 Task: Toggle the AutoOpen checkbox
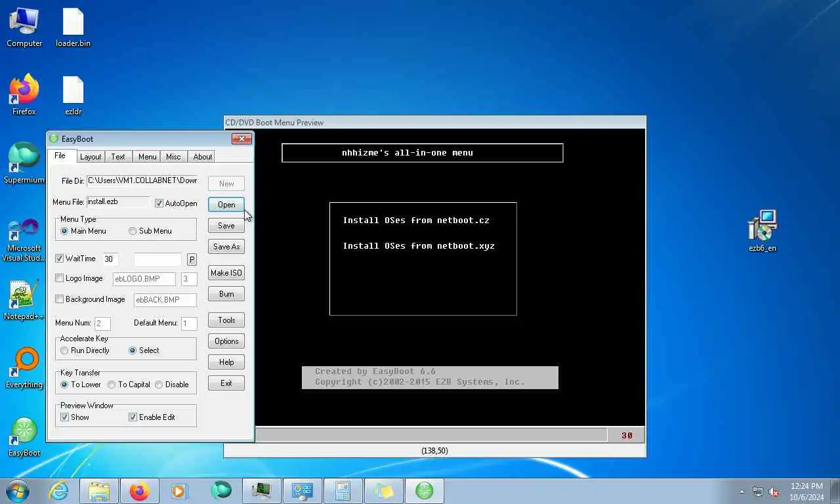click(176, 203)
